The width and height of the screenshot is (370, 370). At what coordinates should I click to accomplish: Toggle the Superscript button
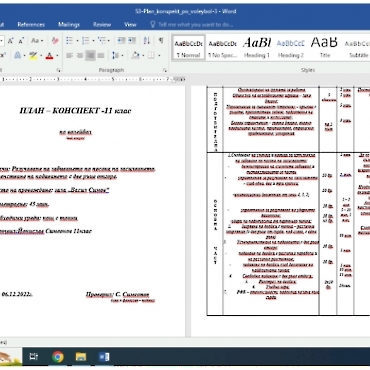(3, 55)
